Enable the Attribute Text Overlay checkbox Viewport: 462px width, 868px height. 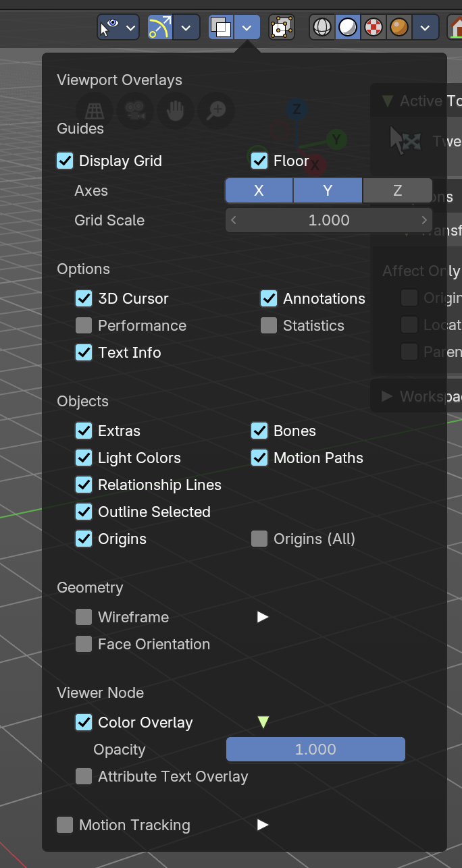point(84,776)
